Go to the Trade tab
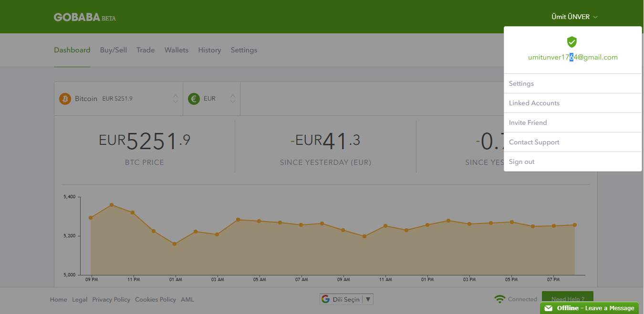Screen dimensions: 644x314 (x=145, y=50)
